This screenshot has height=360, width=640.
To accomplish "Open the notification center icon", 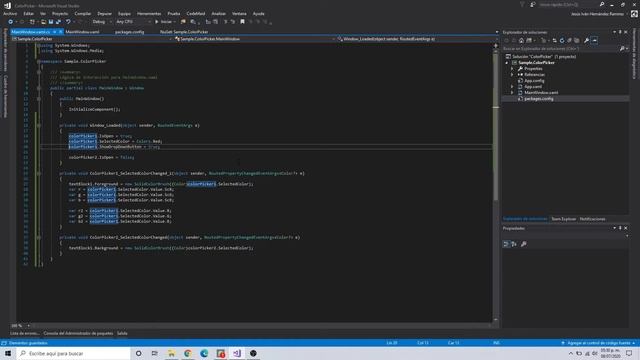I will (x=629, y=353).
